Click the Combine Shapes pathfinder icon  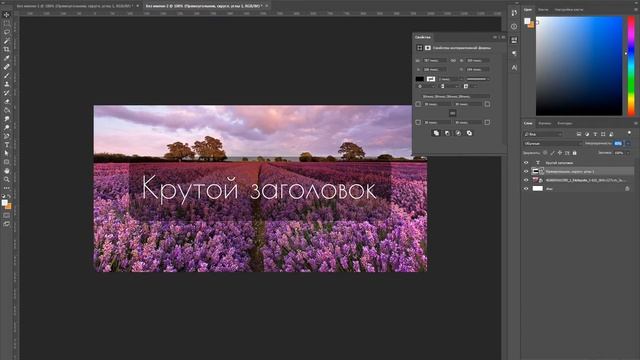pyautogui.click(x=436, y=133)
